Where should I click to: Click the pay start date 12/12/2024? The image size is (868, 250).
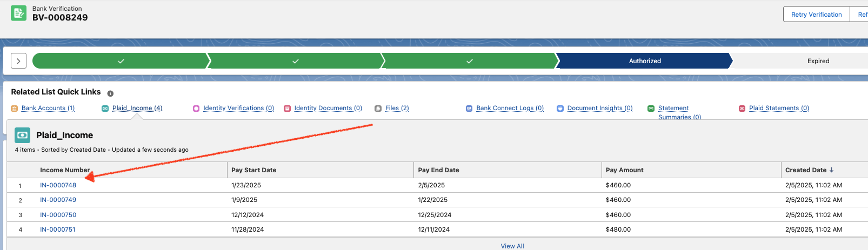(x=248, y=215)
